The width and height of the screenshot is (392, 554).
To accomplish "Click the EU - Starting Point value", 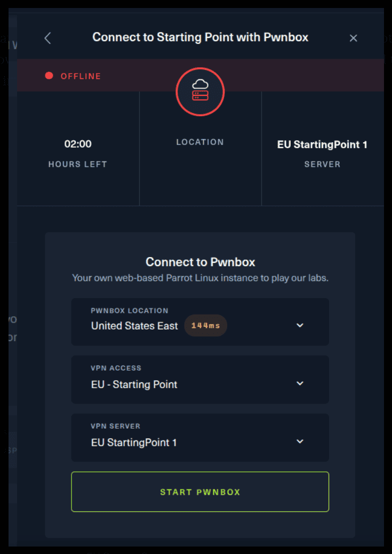I will coord(134,384).
